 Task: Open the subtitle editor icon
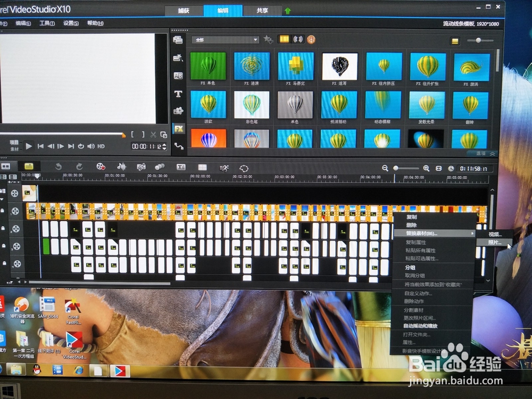(x=181, y=167)
